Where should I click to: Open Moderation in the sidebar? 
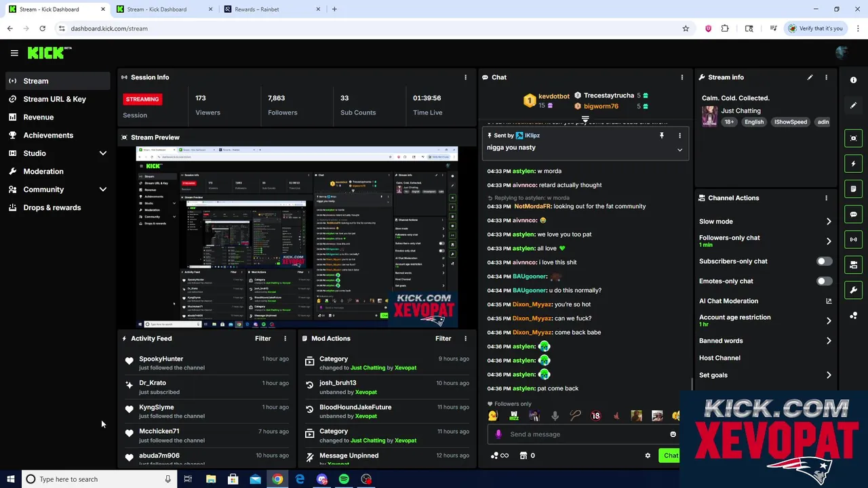coord(58,171)
